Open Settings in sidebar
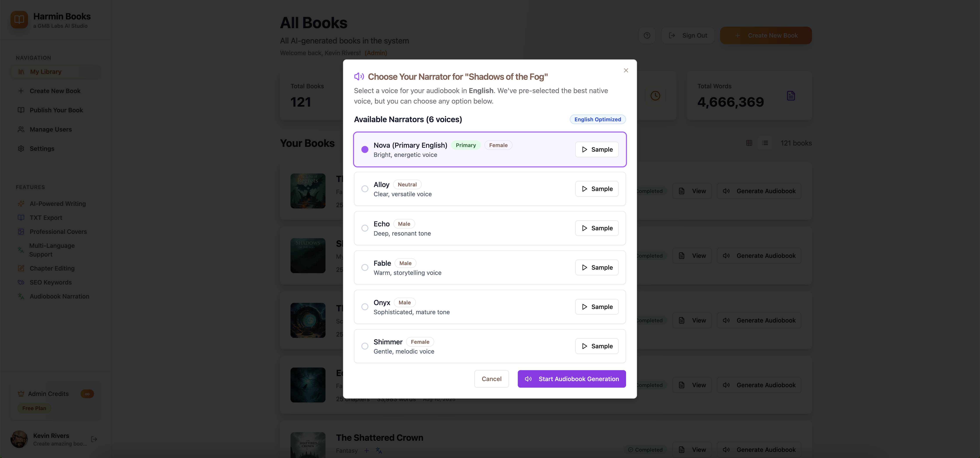Screen dimensions: 980x458 click(x=56, y=149)
